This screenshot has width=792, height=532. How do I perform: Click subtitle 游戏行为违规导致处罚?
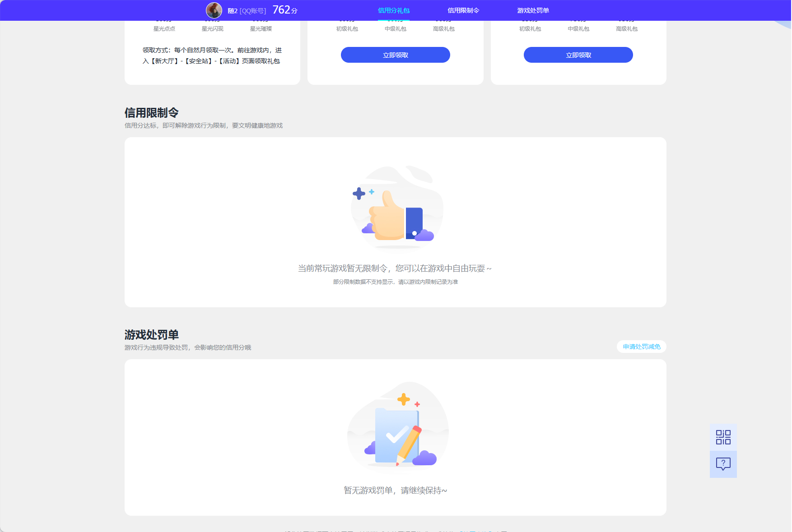[x=188, y=347]
